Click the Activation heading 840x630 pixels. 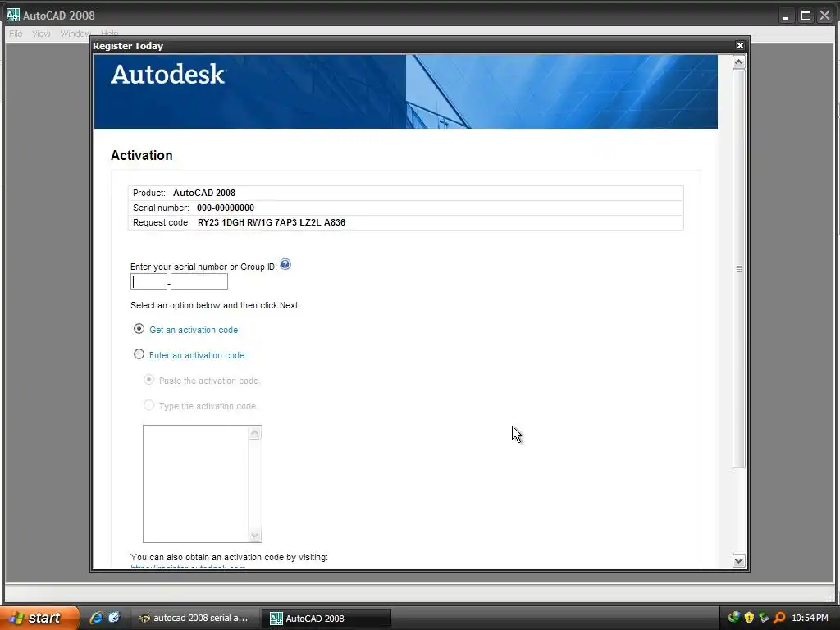(x=141, y=155)
